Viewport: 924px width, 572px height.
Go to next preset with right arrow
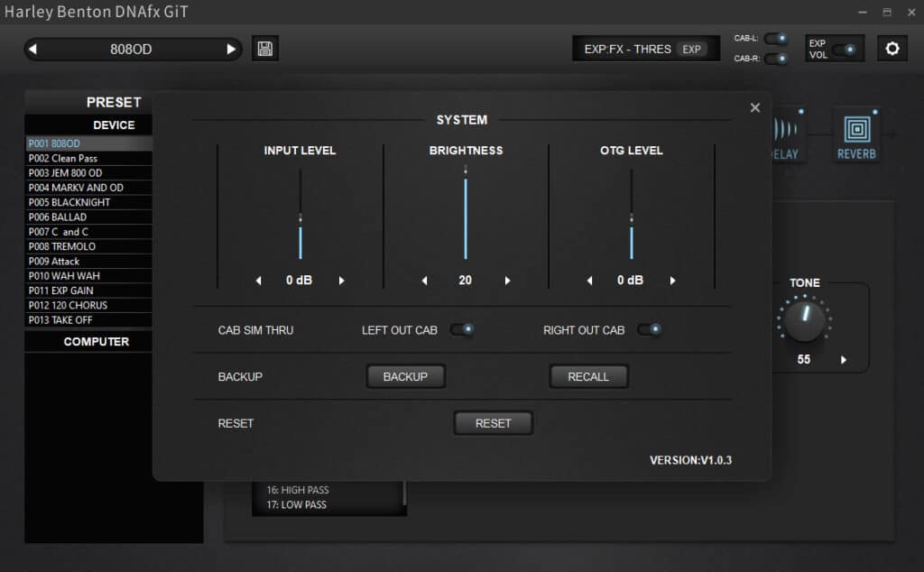point(231,49)
